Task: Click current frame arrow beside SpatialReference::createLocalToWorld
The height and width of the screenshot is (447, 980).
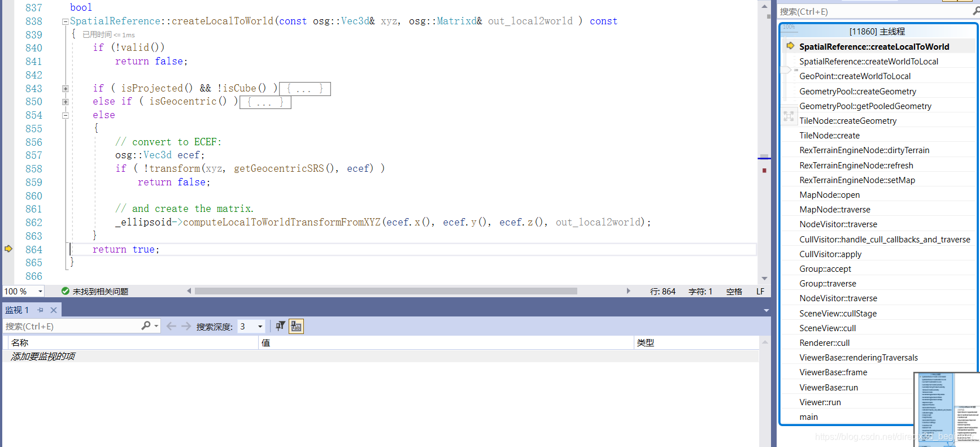Action: [x=790, y=46]
